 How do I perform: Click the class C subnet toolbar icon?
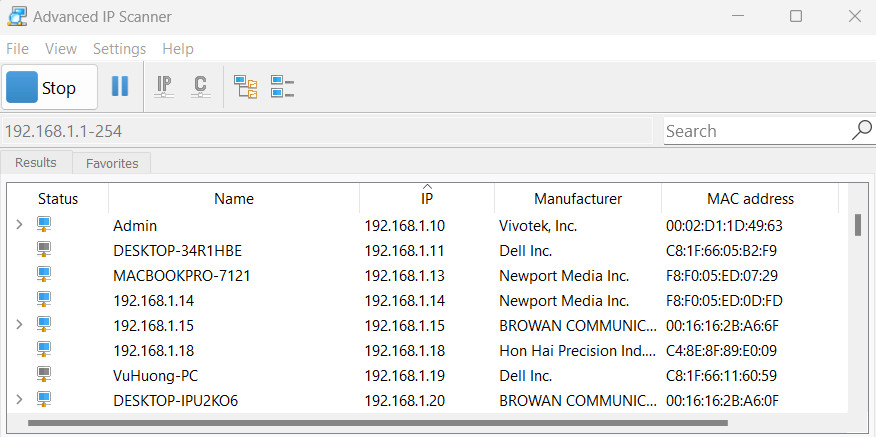point(201,87)
